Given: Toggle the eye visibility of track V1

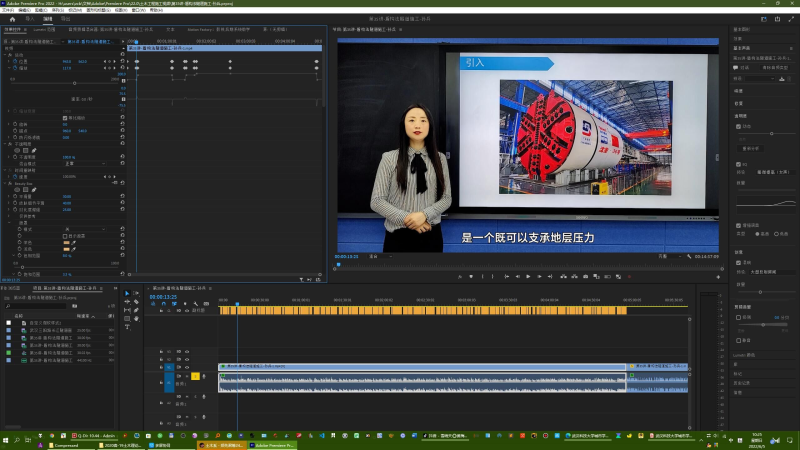Looking at the screenshot, I should click(188, 368).
